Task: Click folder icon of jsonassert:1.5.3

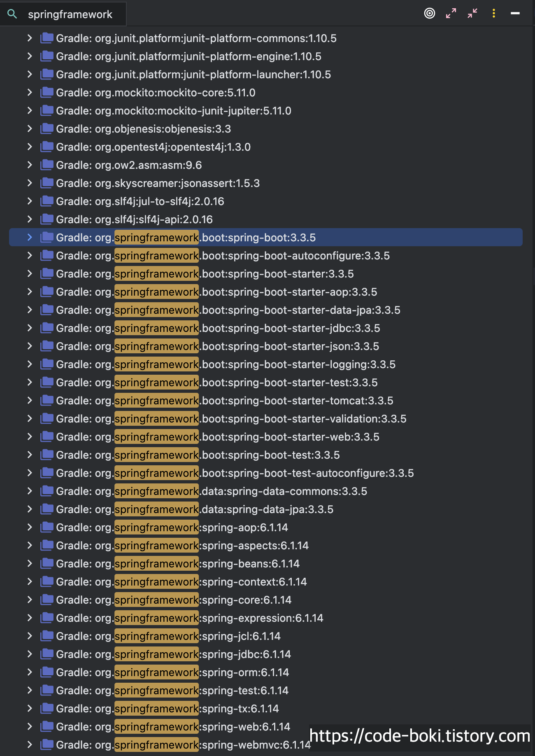Action: 47,183
